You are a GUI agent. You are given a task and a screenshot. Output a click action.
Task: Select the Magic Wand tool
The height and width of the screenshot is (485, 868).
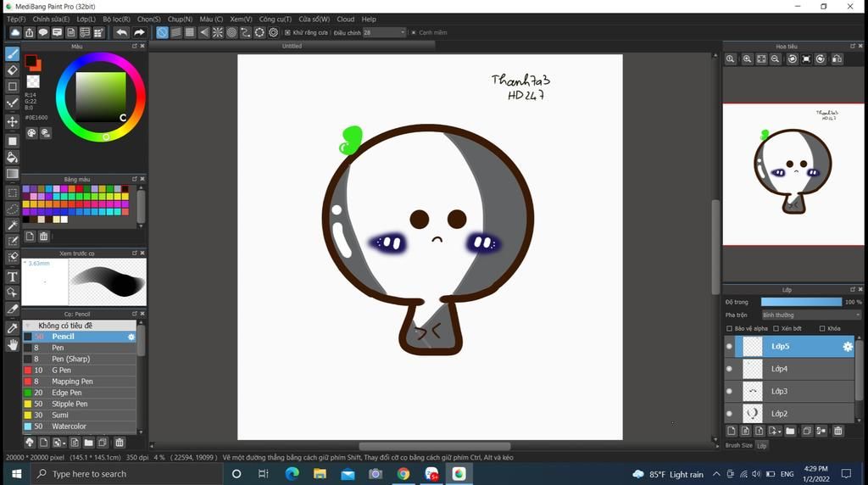coord(12,226)
